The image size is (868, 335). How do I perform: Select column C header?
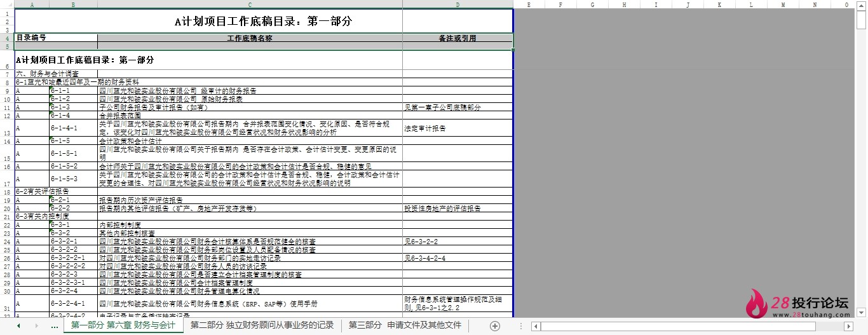[250, 4]
